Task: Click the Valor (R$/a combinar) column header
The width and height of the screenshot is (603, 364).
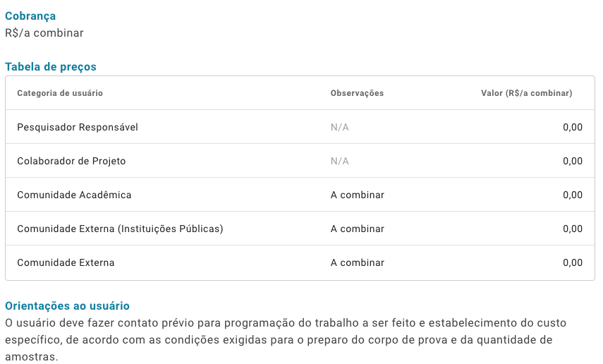Action: pyautogui.click(x=526, y=93)
